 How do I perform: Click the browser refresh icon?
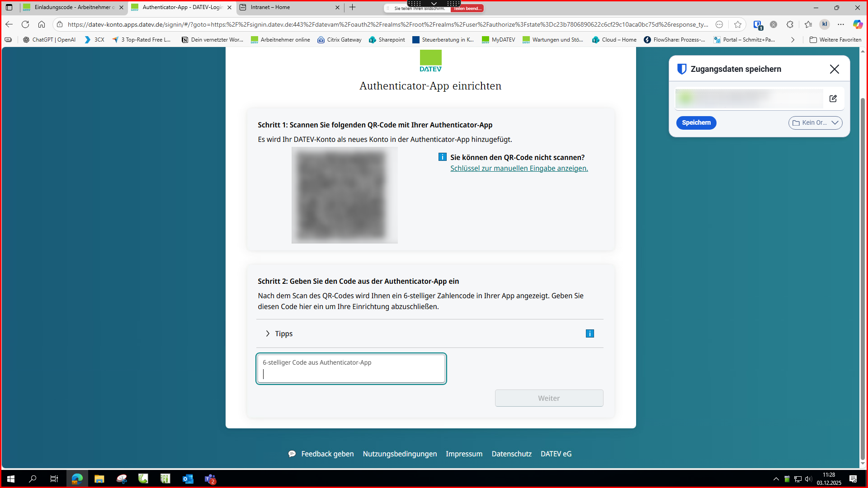[x=25, y=24]
